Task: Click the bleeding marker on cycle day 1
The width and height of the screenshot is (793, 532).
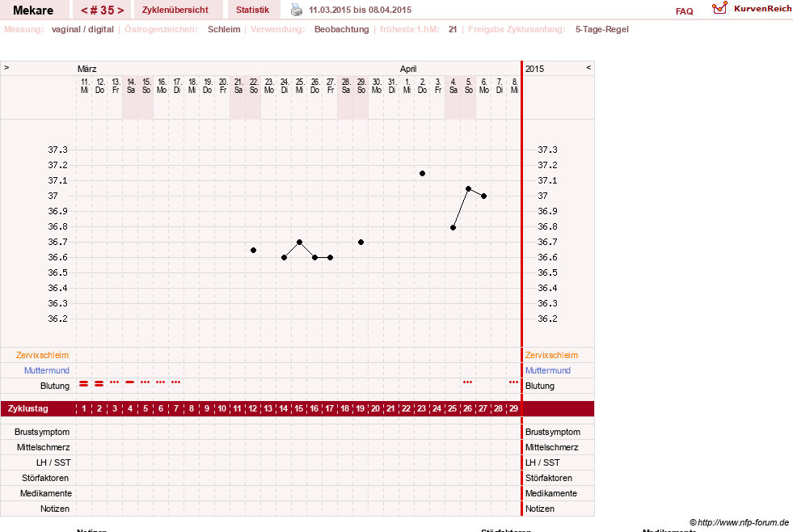Action: [x=83, y=384]
